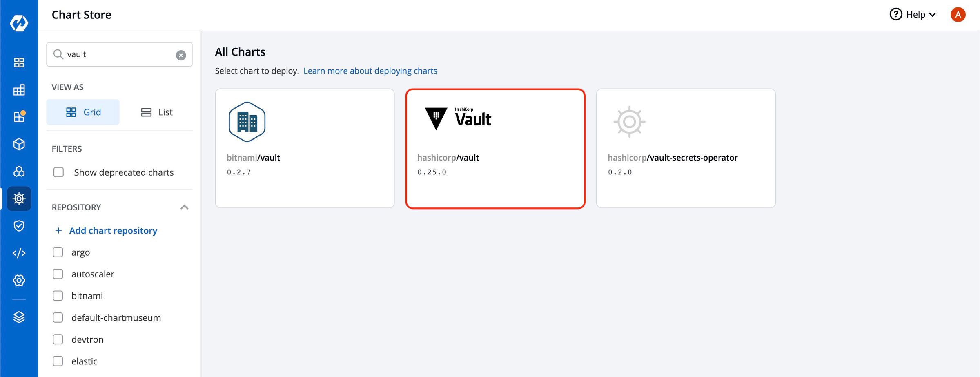This screenshot has height=377, width=980.
Task: Click the stacked layers icon in sidebar
Action: tap(19, 317)
